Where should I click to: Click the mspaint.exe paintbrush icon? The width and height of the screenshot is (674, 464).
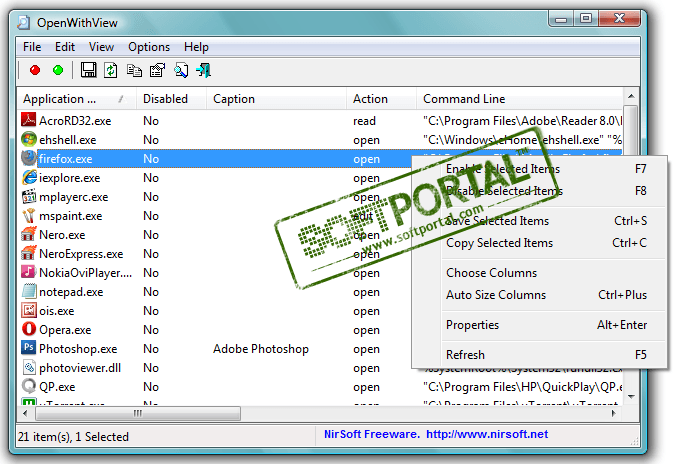point(28,215)
